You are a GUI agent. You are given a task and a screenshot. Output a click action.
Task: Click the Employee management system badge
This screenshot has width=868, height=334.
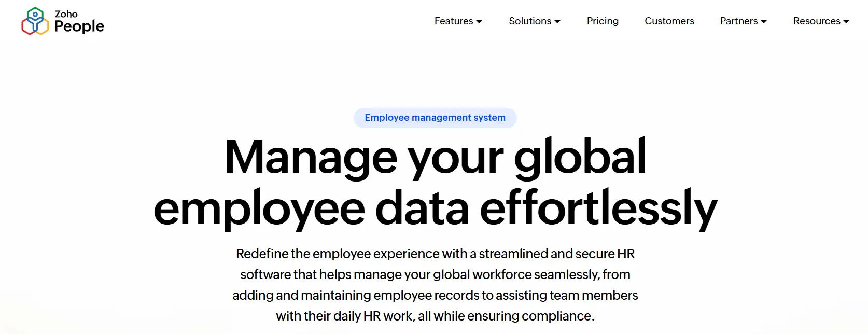tap(435, 118)
